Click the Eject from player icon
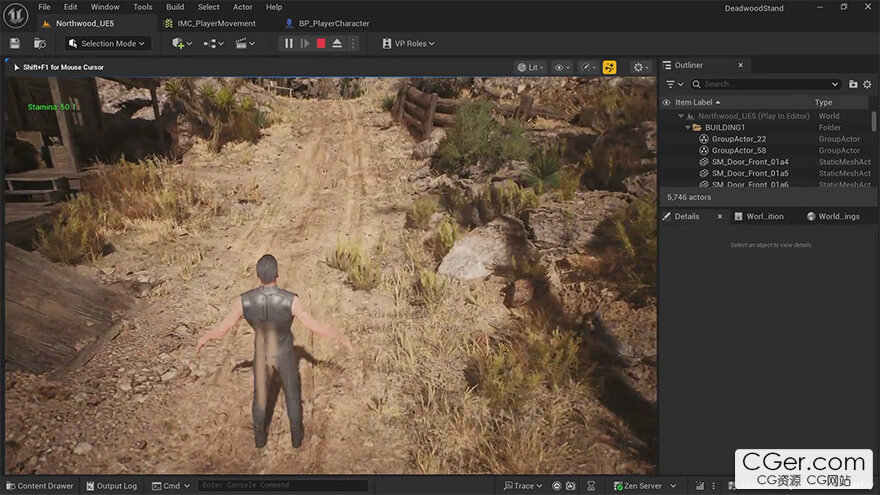Viewport: 880px width, 495px height. pyautogui.click(x=337, y=43)
